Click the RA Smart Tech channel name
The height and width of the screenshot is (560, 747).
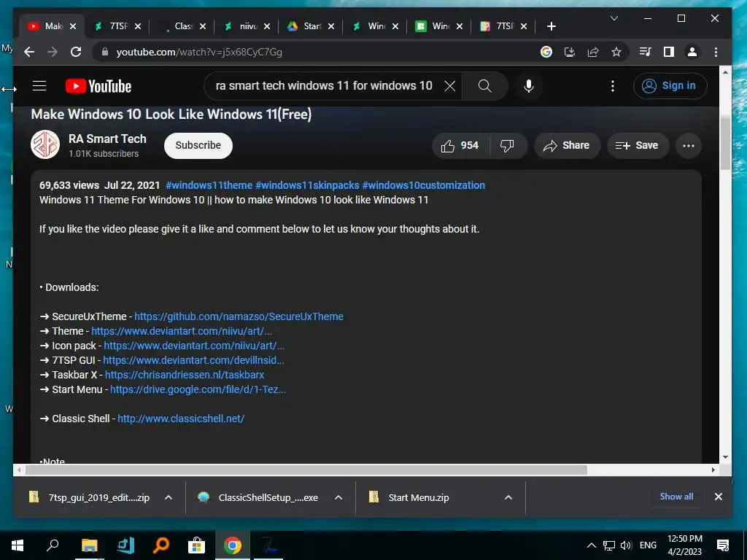click(107, 139)
